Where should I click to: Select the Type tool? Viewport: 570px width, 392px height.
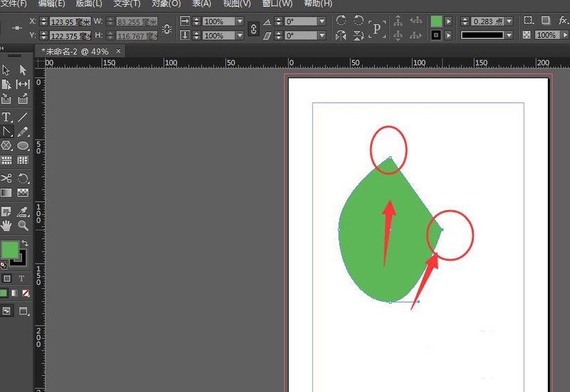[x=6, y=117]
